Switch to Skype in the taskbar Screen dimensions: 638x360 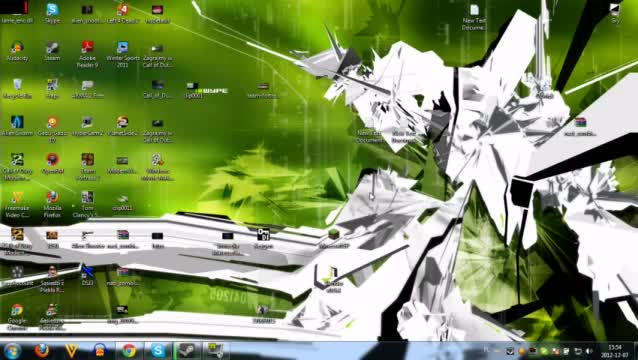[x=158, y=350]
